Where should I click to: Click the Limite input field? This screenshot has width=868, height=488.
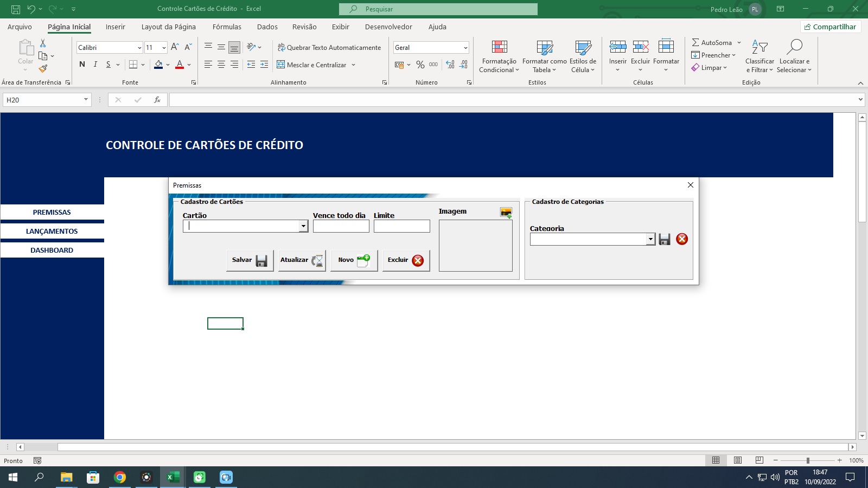pos(401,226)
